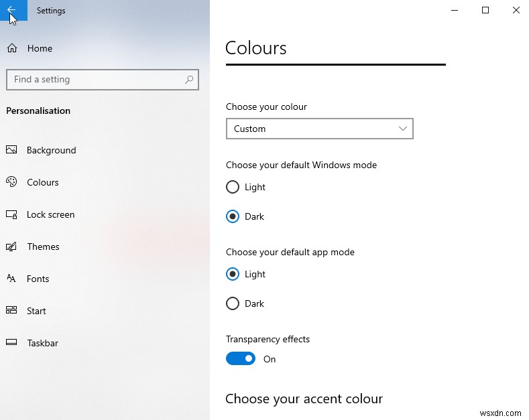Expand colour dropdown via chevron arrow
The height and width of the screenshot is (420, 529).
click(402, 129)
